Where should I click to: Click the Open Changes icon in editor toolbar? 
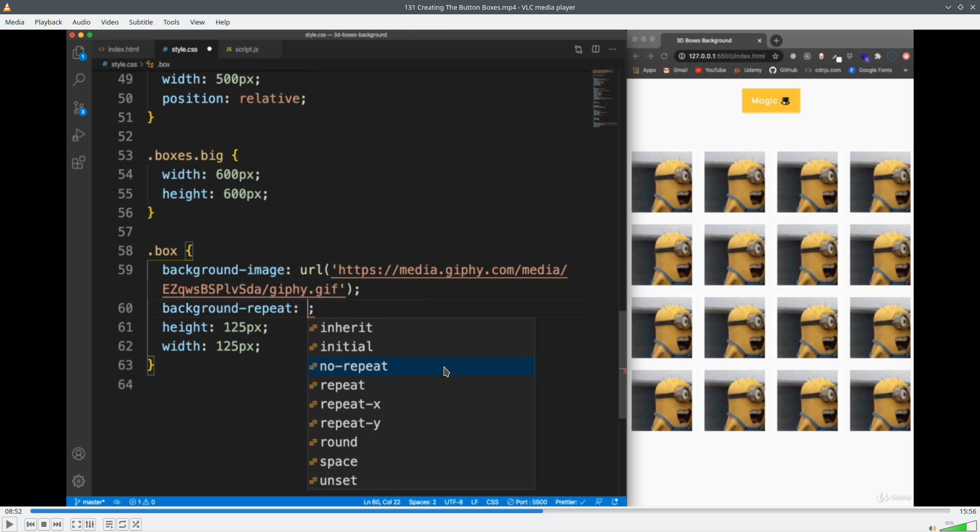click(578, 50)
